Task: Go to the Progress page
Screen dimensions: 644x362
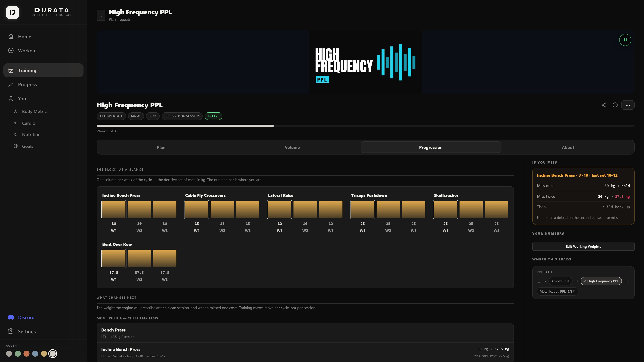Action: (43, 84)
